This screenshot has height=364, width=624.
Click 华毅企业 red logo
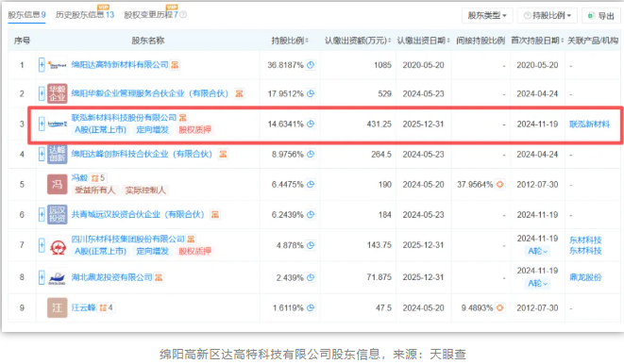pyautogui.click(x=58, y=93)
